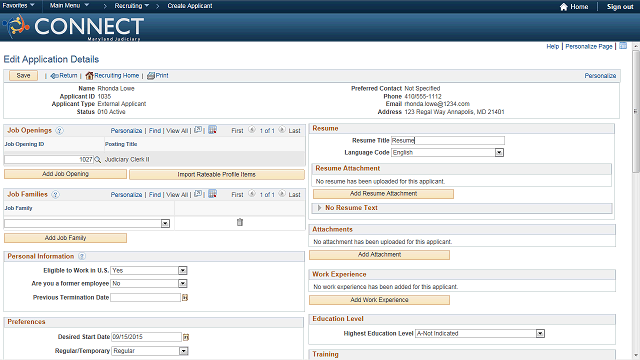Click the page layout icon beside Personalize Page
The height and width of the screenshot is (360, 640).
[623, 46]
